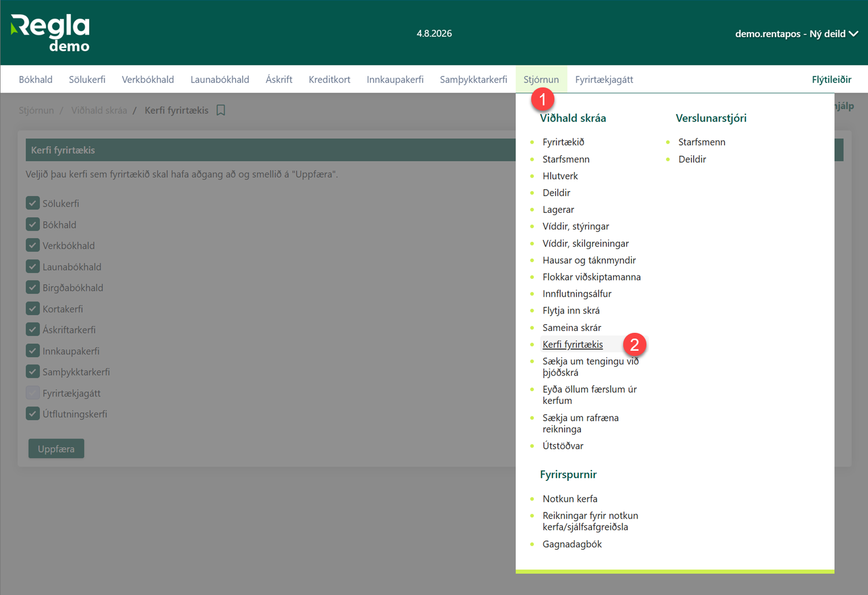The image size is (868, 595).
Task: Open Víddir, stýringar
Action: coord(576,226)
